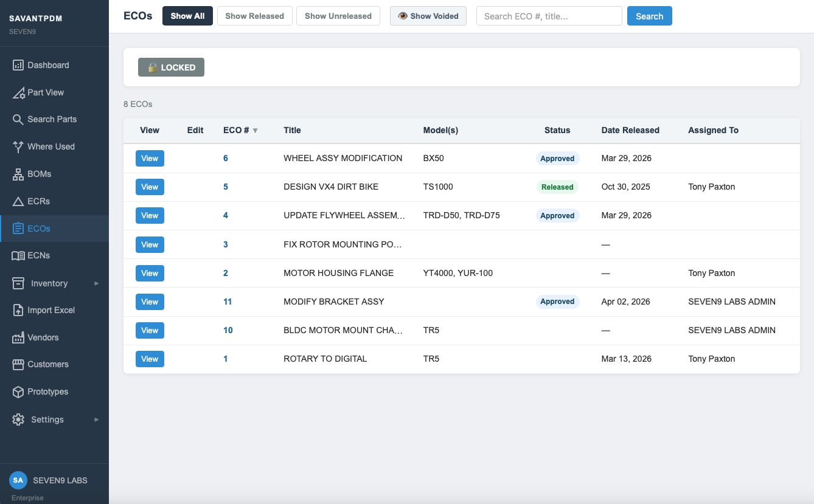Image resolution: width=814 pixels, height=504 pixels.
Task: Select the Where Used branch icon
Action: pyautogui.click(x=18, y=147)
